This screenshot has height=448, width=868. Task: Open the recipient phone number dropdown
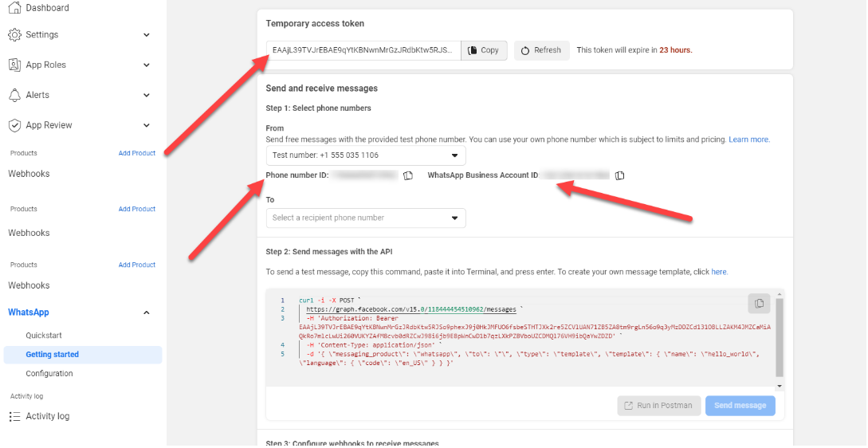[x=366, y=218]
